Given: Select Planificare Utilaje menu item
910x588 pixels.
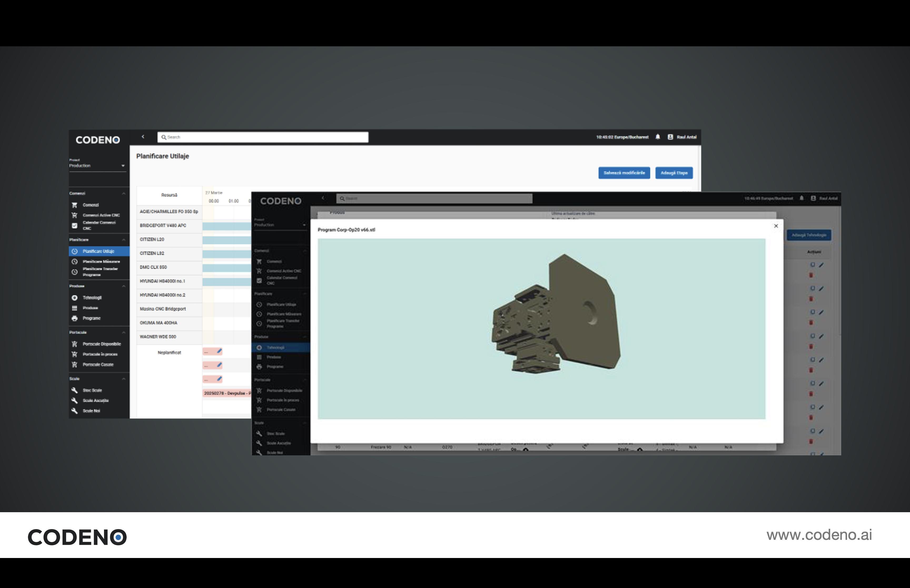Looking at the screenshot, I should click(x=98, y=251).
